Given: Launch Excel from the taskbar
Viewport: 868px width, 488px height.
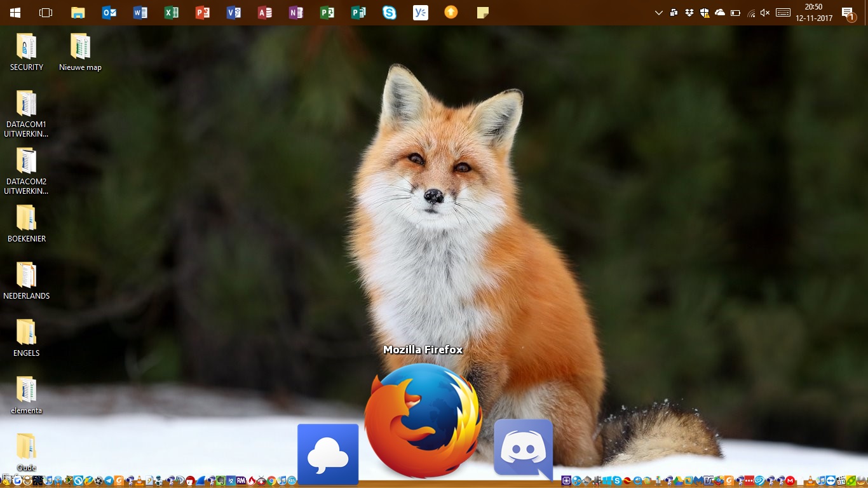Looking at the screenshot, I should click(172, 13).
